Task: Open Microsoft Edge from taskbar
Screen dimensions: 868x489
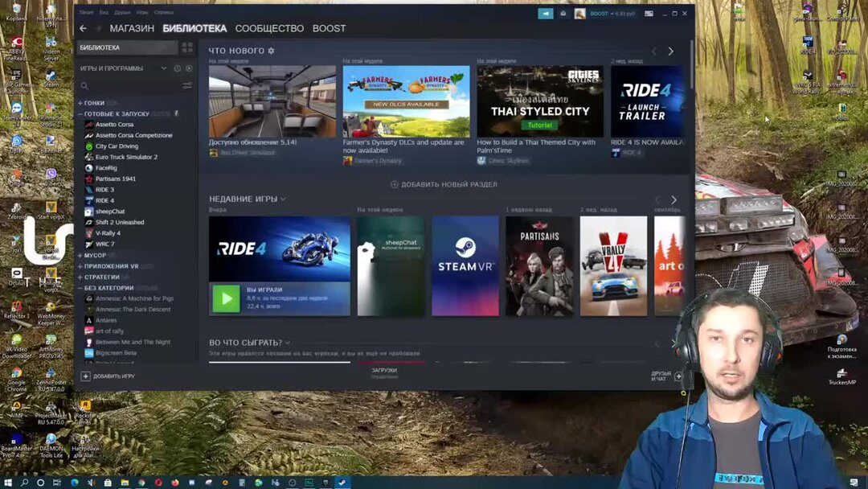Action: point(74,483)
